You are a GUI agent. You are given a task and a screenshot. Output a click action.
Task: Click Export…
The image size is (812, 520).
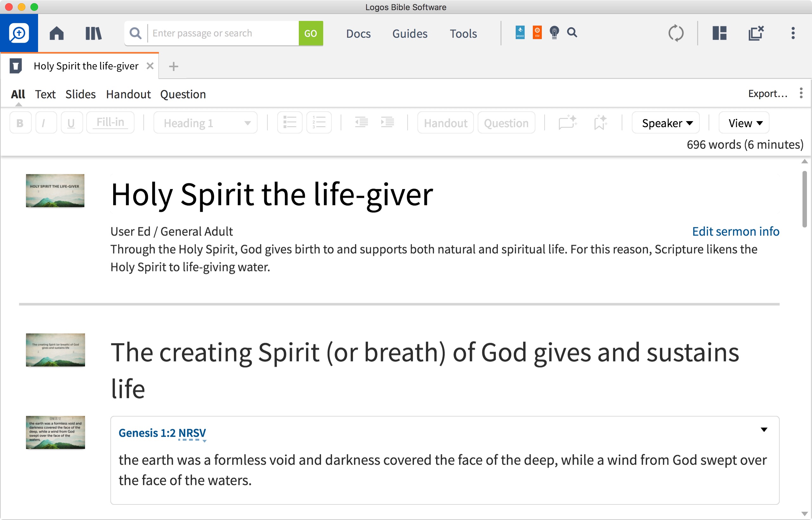tap(768, 93)
